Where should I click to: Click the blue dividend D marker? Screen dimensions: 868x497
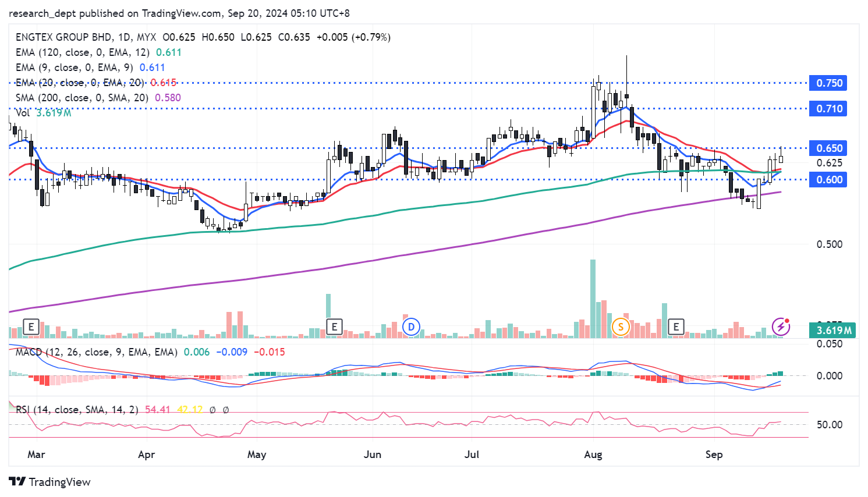pos(411,327)
